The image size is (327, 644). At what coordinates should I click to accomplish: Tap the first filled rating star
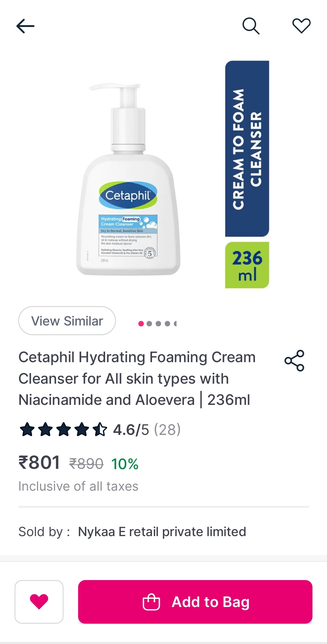point(27,429)
